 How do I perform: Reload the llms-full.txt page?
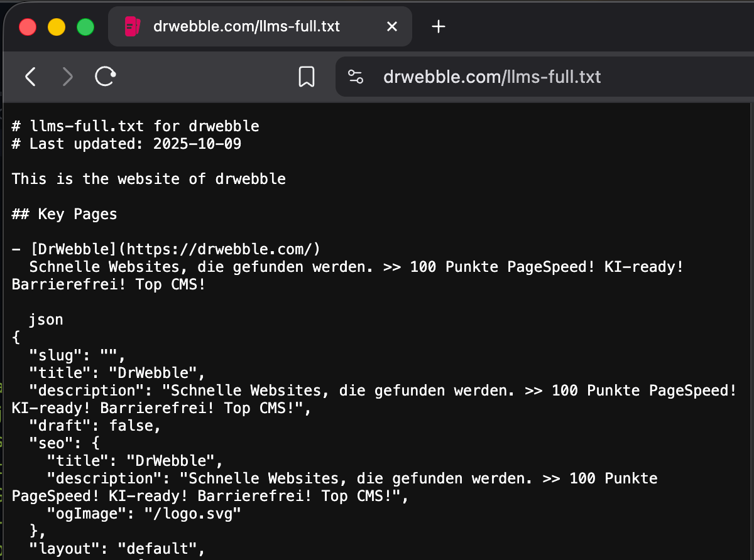click(105, 76)
